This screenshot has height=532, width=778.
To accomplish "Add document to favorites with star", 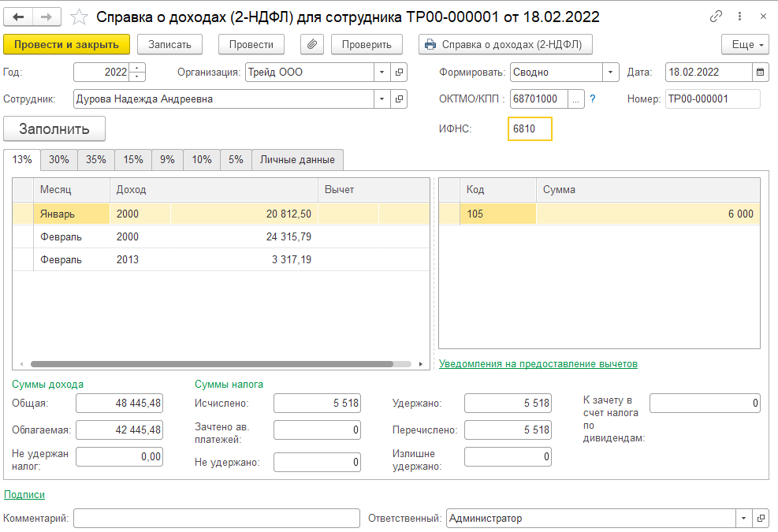I will (79, 17).
